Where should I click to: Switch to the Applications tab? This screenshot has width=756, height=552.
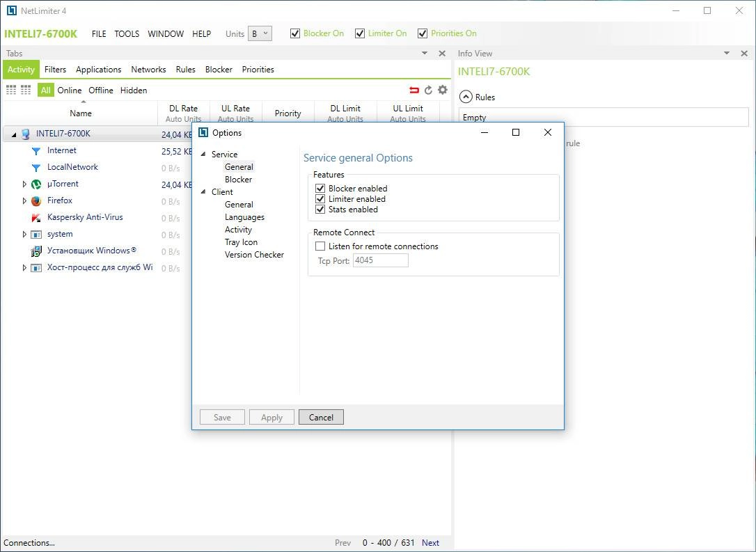click(x=99, y=70)
